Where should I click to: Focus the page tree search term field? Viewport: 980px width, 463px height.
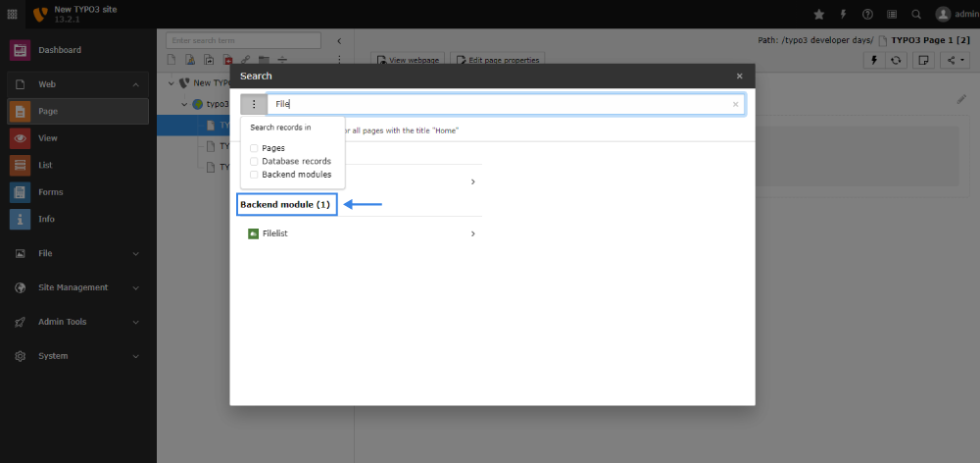(243, 40)
